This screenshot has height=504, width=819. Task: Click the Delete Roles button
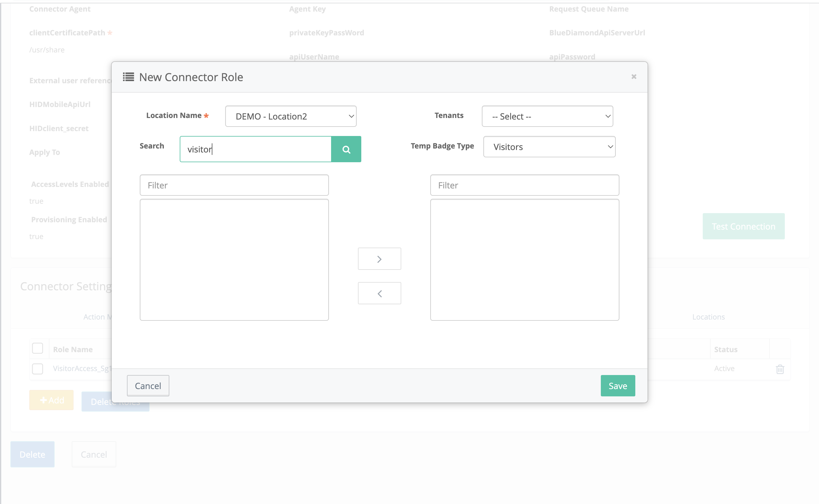(115, 401)
